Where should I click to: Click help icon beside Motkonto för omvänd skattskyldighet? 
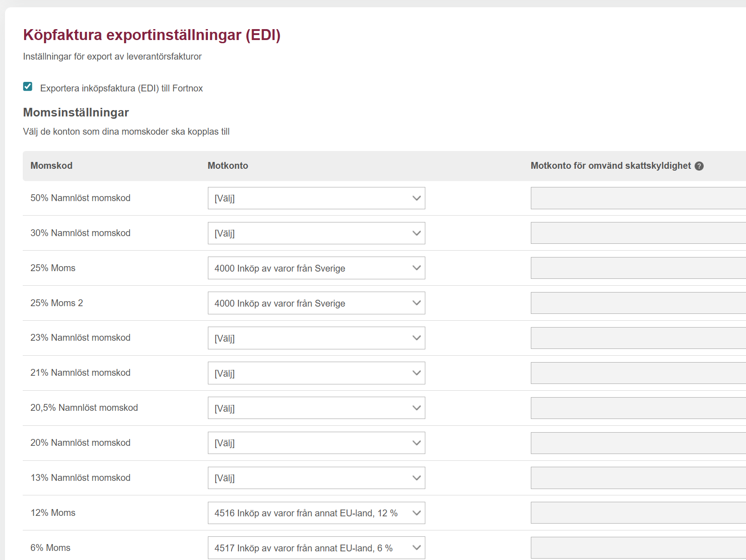699,166
